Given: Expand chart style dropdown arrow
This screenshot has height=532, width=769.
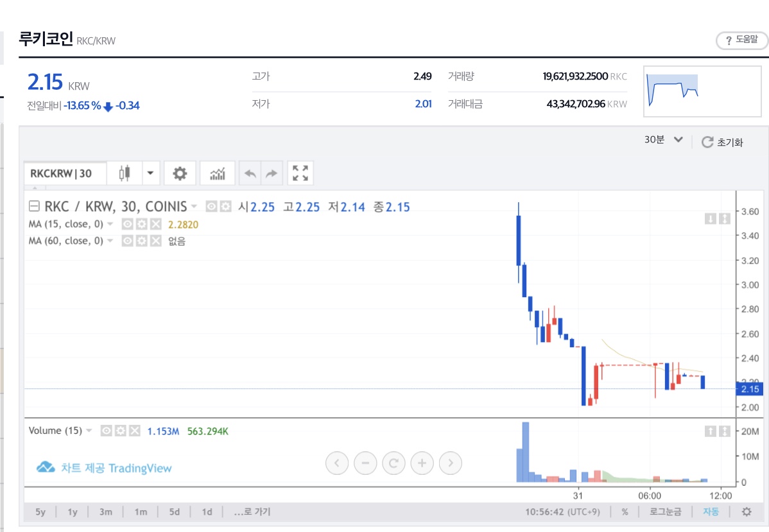Looking at the screenshot, I should click(x=151, y=173).
